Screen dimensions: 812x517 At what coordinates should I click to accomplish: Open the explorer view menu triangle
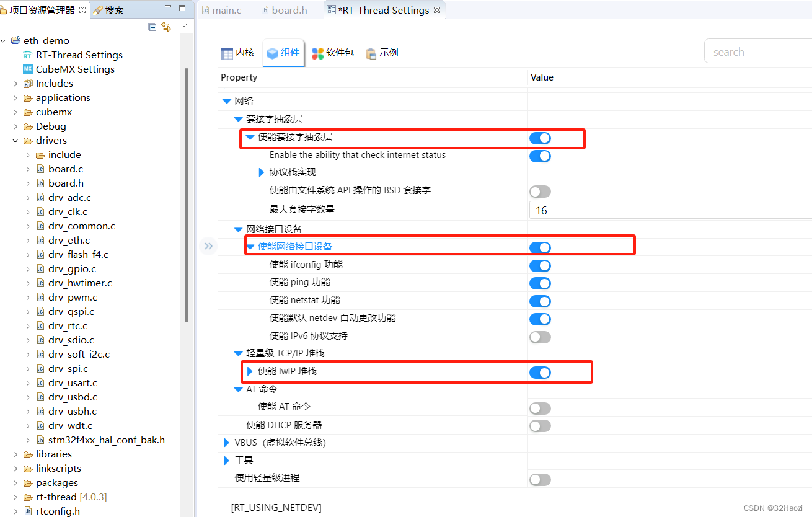(184, 25)
